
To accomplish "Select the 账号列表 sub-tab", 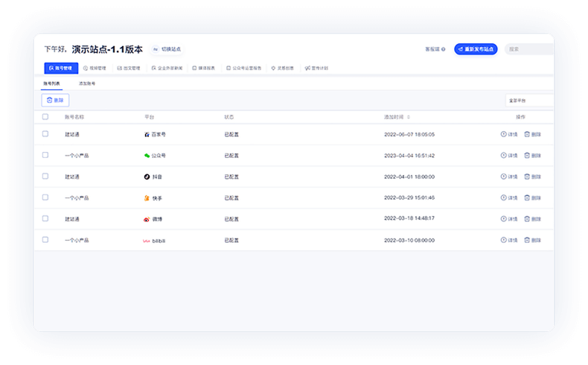I will [52, 83].
